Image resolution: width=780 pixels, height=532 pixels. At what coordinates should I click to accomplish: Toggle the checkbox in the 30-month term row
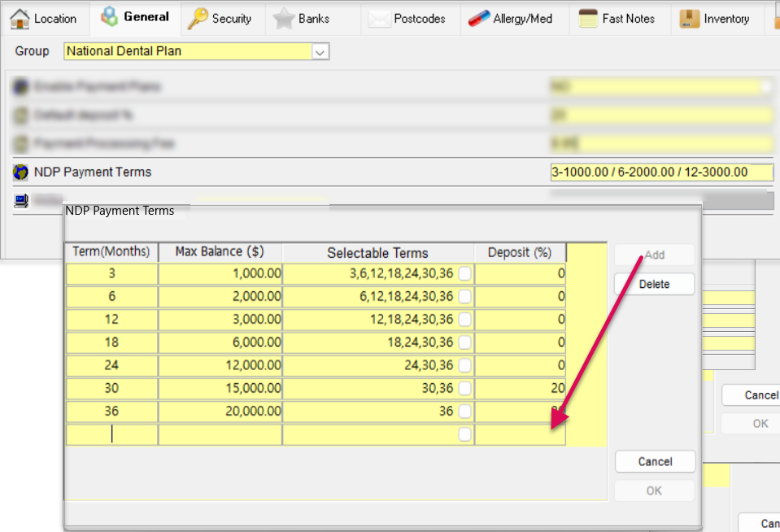[464, 388]
